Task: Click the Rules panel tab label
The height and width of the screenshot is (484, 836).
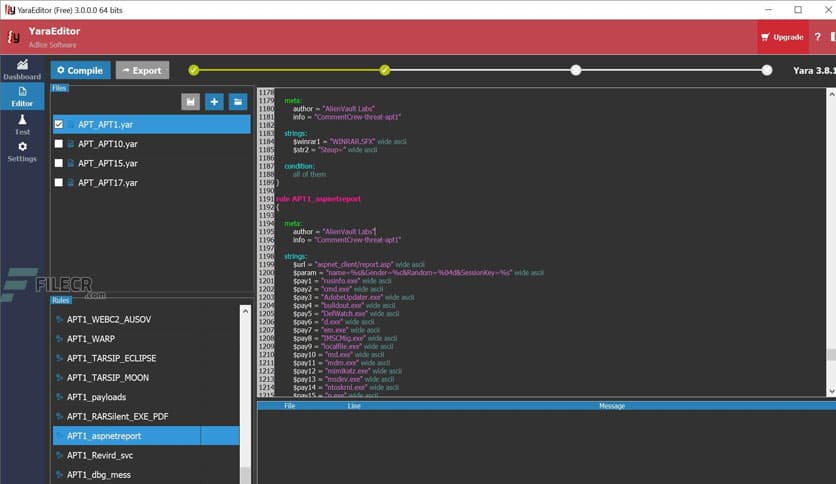Action: pyautogui.click(x=61, y=300)
